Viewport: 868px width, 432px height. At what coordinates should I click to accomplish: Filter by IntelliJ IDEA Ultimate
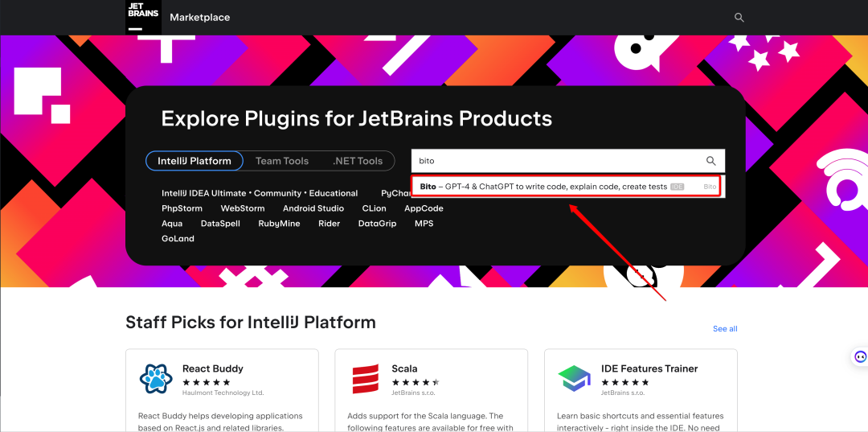point(203,193)
